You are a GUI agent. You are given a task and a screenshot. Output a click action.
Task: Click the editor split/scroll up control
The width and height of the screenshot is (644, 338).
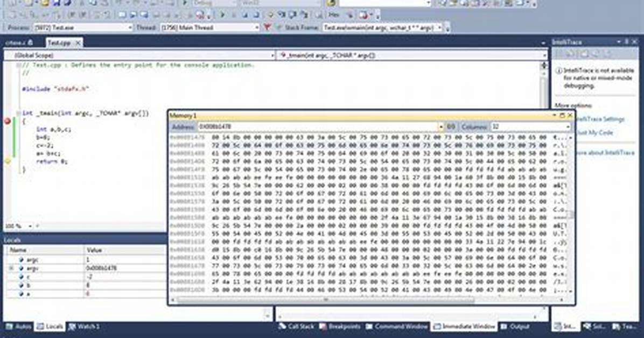point(544,65)
